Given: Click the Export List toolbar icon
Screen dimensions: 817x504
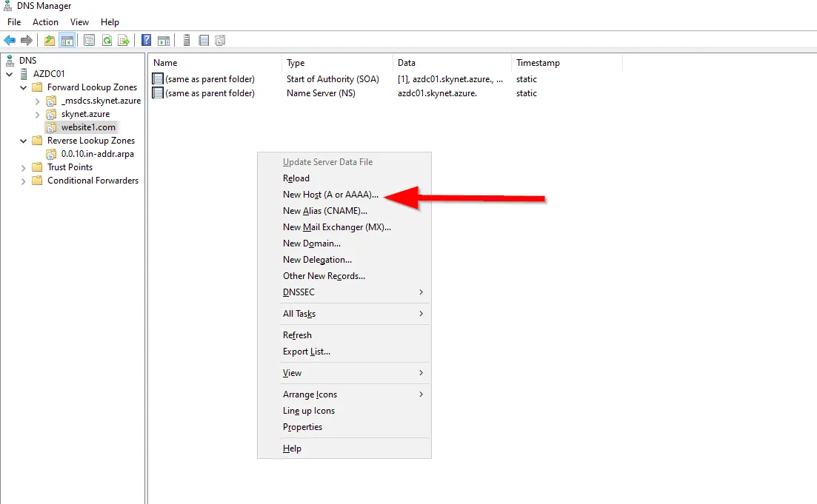Looking at the screenshot, I should point(124,40).
